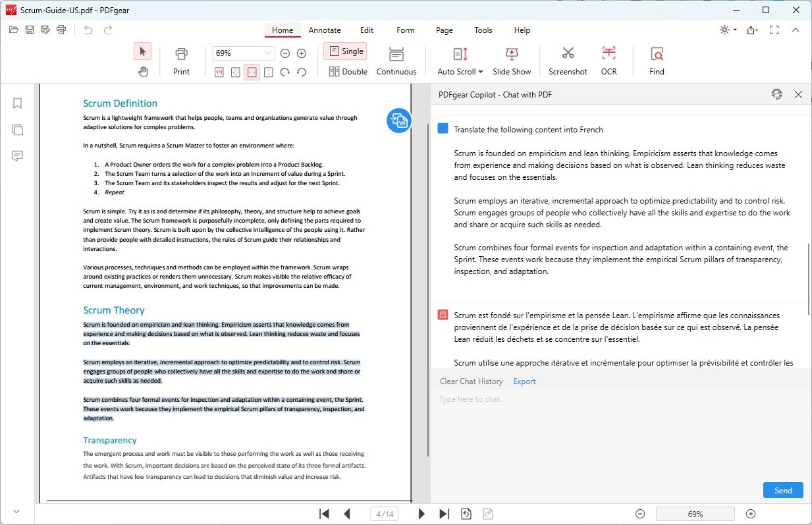This screenshot has width=812, height=525.
Task: Start the Slide Show mode
Action: [512, 61]
